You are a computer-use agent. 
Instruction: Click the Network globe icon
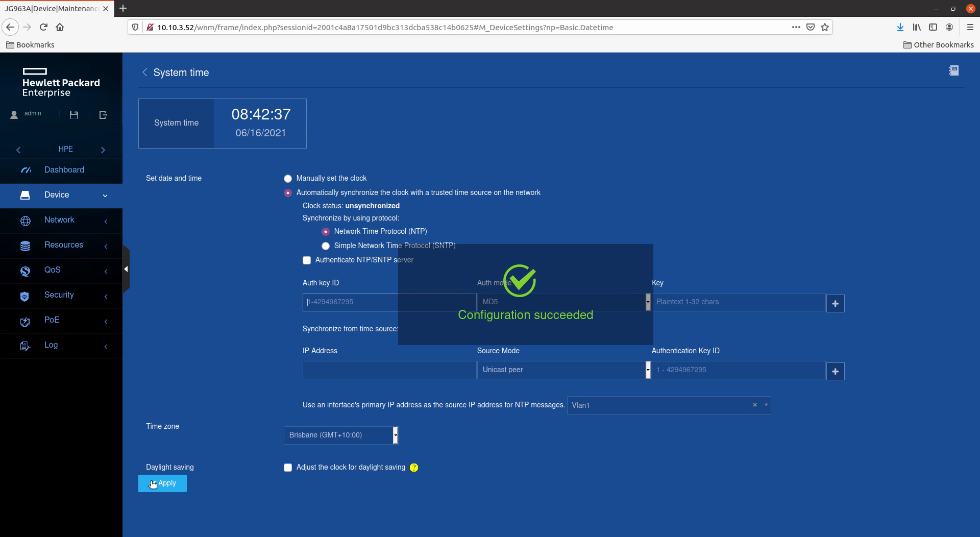tap(25, 221)
